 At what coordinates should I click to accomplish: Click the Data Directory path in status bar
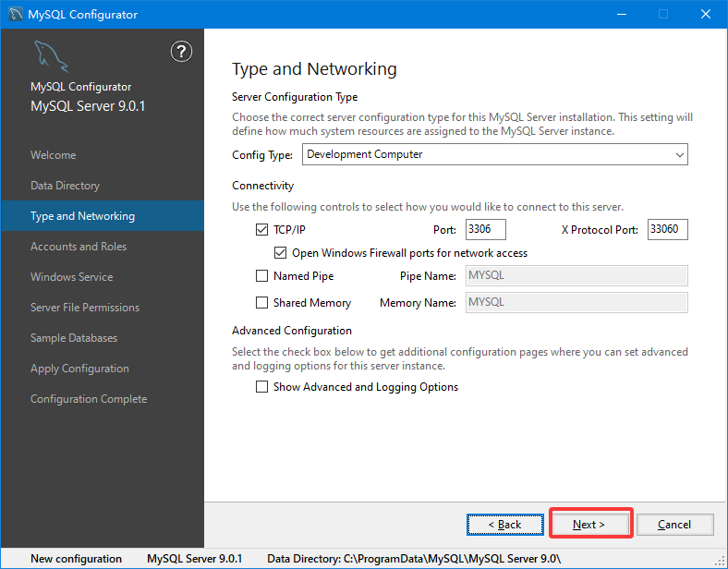pos(414,559)
